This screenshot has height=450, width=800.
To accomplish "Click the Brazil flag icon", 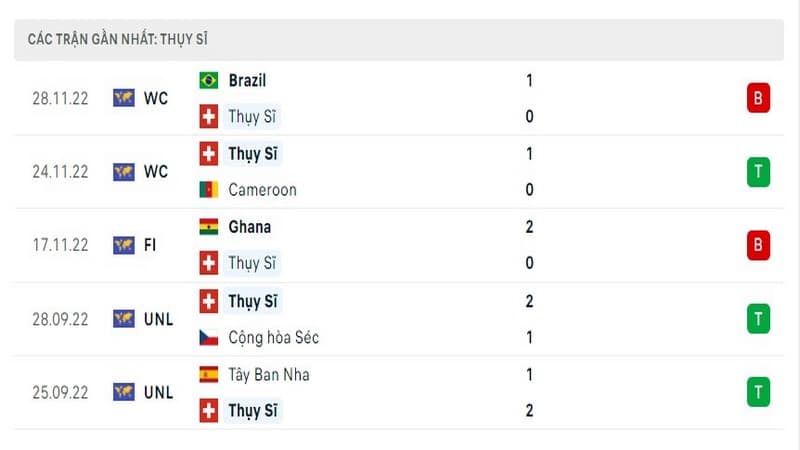I will [x=209, y=81].
